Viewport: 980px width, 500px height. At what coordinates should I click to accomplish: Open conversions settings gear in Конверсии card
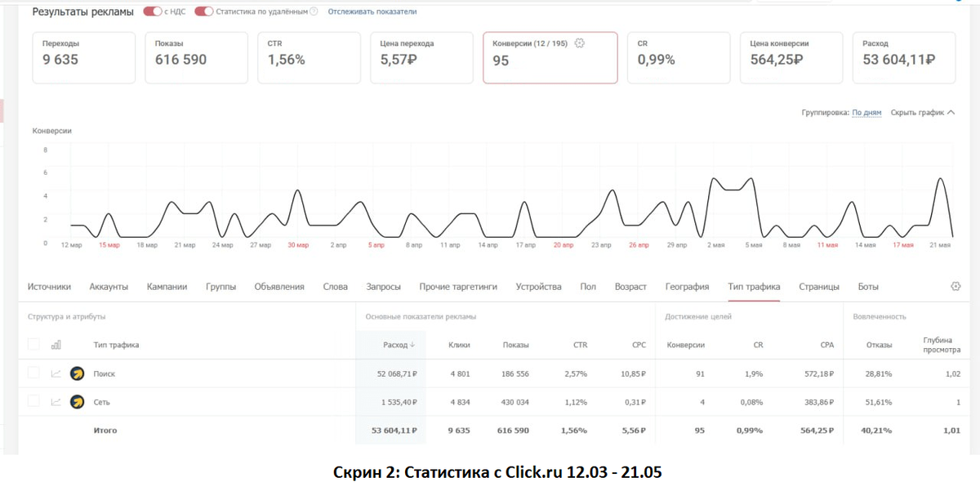click(x=580, y=43)
